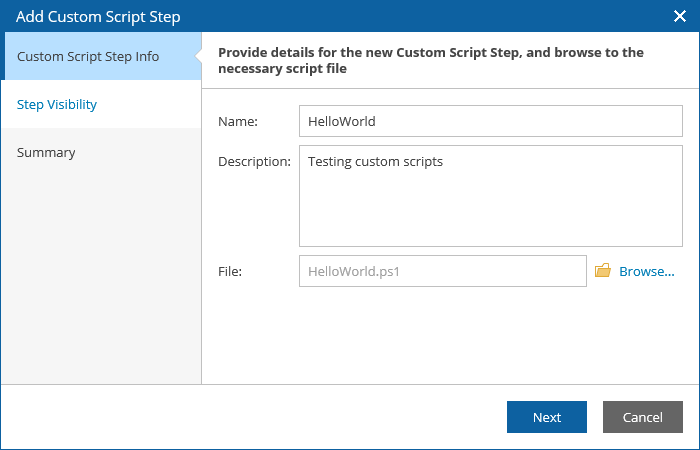The height and width of the screenshot is (450, 700).
Task: Click the "Description:" field label
Action: click(254, 161)
